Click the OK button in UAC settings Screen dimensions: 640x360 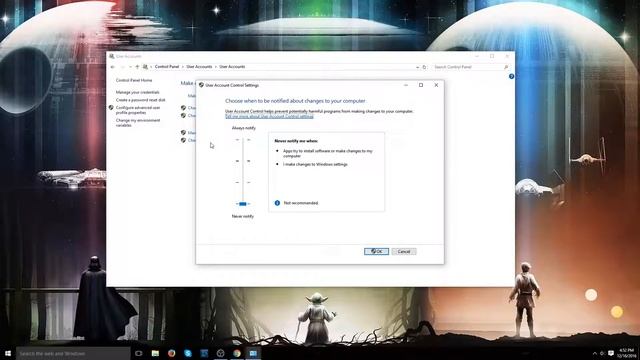tap(376, 251)
